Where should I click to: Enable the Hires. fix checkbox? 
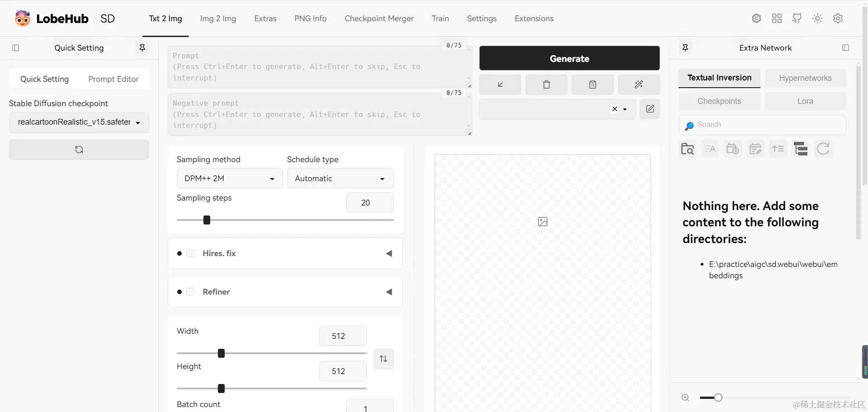pyautogui.click(x=190, y=253)
